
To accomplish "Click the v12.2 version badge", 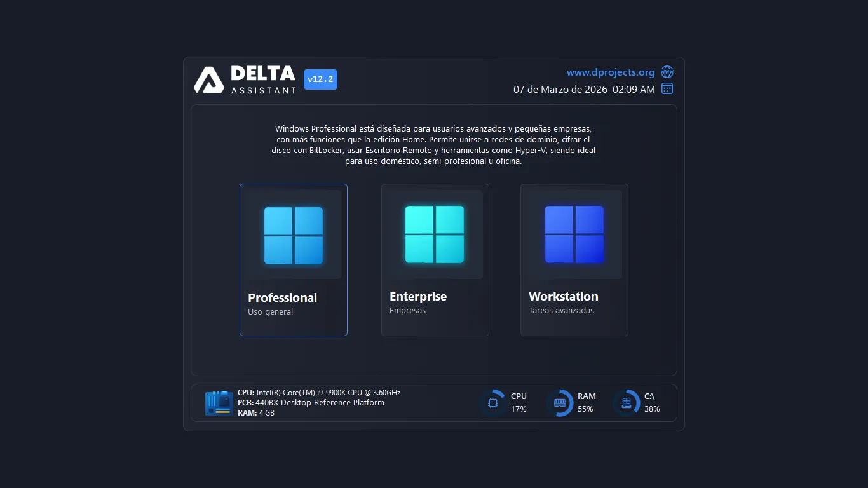I will 320,79.
